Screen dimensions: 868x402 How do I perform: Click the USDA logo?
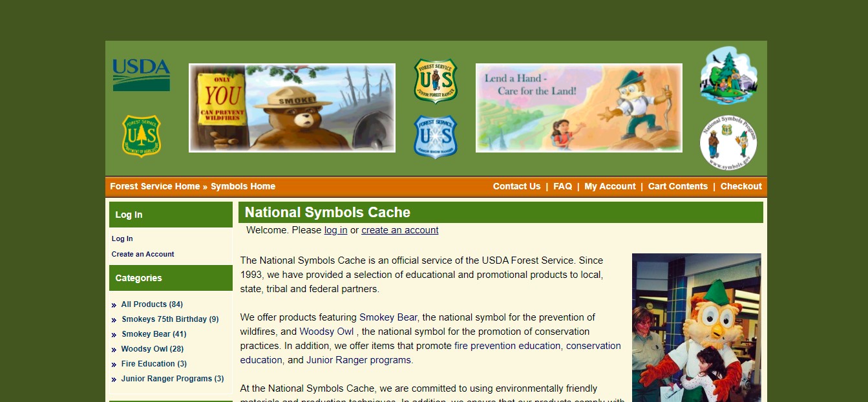pyautogui.click(x=141, y=75)
